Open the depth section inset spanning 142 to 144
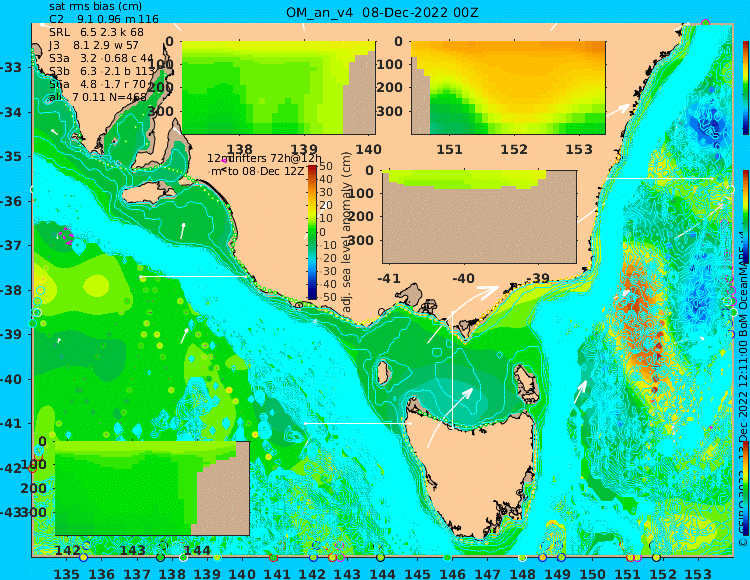 point(152,488)
